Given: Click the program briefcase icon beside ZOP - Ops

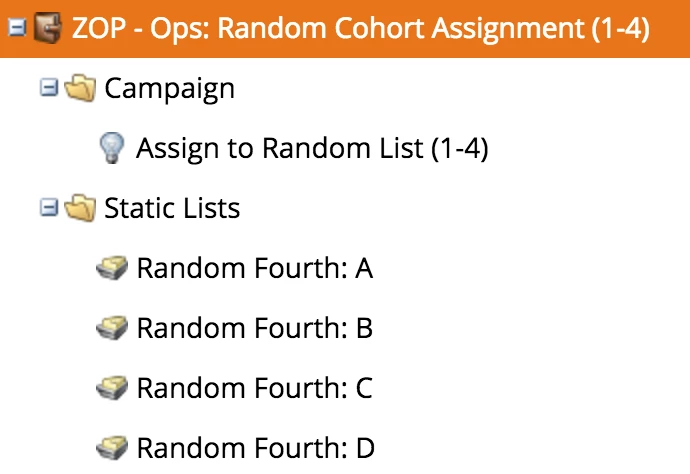Looking at the screenshot, I should (48, 28).
